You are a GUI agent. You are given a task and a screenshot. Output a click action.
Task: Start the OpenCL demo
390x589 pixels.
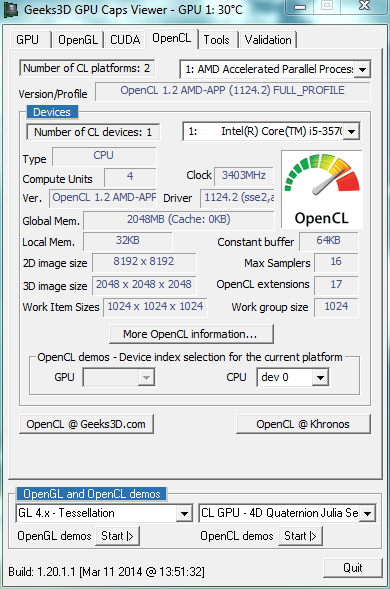(x=300, y=536)
